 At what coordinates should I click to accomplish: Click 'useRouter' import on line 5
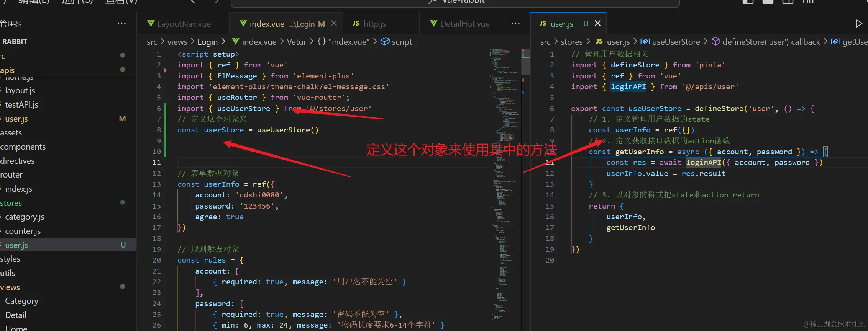click(x=237, y=97)
